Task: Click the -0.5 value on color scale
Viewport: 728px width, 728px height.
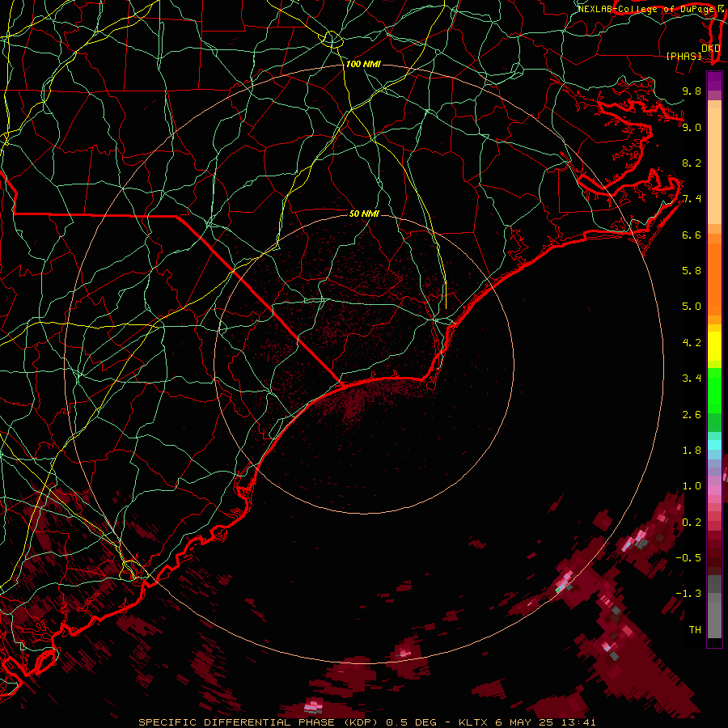Action: [688, 558]
